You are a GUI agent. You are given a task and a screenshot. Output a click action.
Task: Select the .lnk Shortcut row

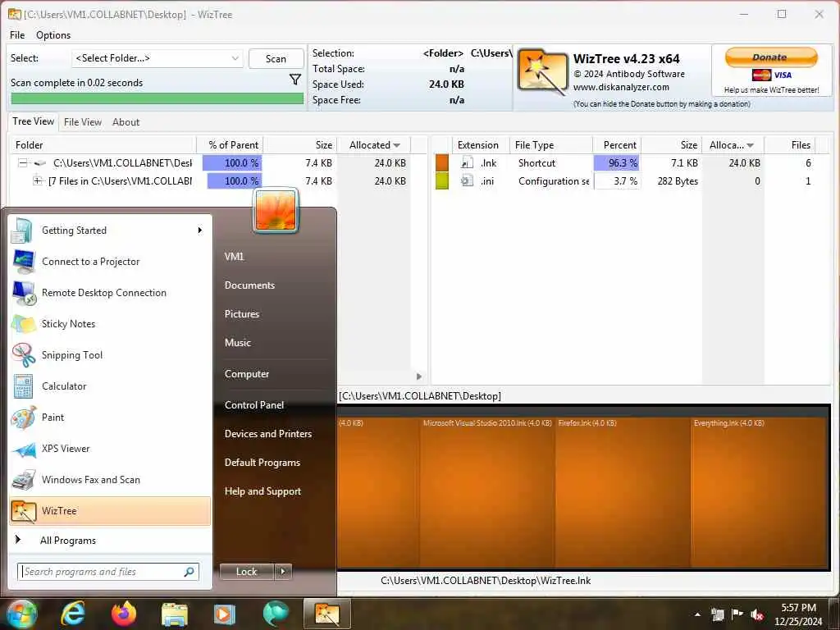tap(627, 163)
